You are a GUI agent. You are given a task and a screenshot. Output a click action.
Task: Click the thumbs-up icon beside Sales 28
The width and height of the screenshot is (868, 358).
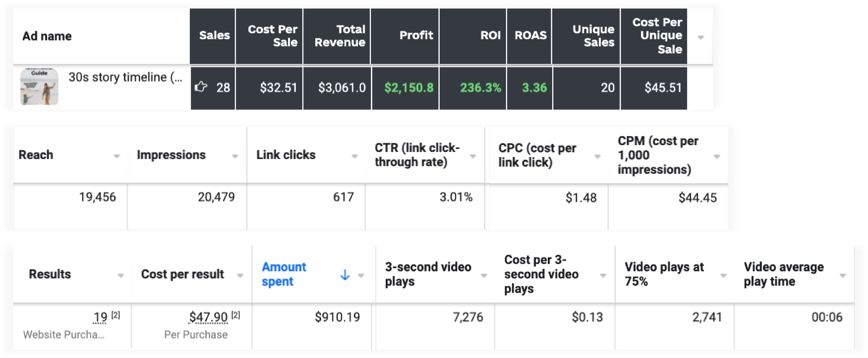tap(201, 87)
